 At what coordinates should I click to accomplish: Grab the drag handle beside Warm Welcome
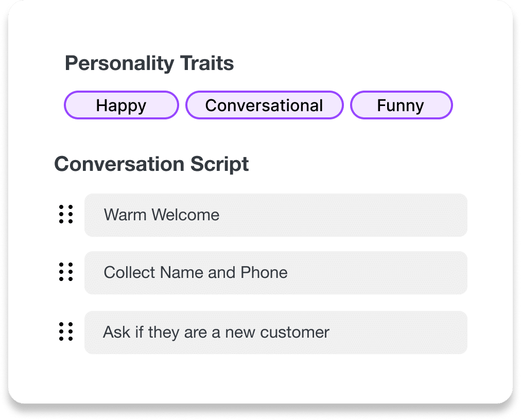(66, 214)
